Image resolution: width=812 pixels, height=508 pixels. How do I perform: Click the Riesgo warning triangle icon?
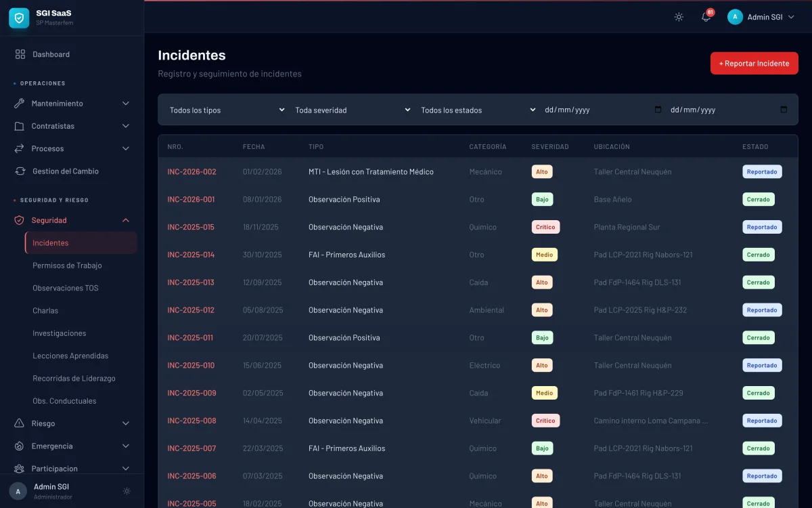pos(19,423)
